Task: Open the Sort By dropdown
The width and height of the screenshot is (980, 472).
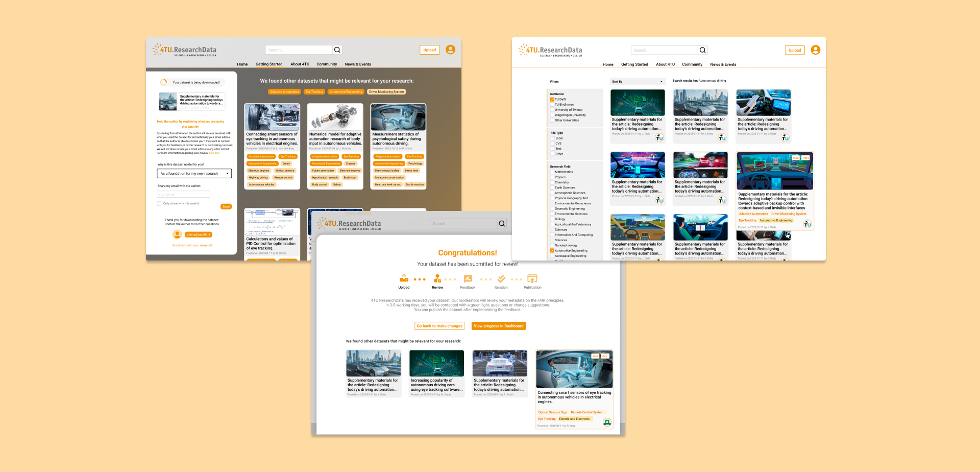Action: pyautogui.click(x=638, y=82)
